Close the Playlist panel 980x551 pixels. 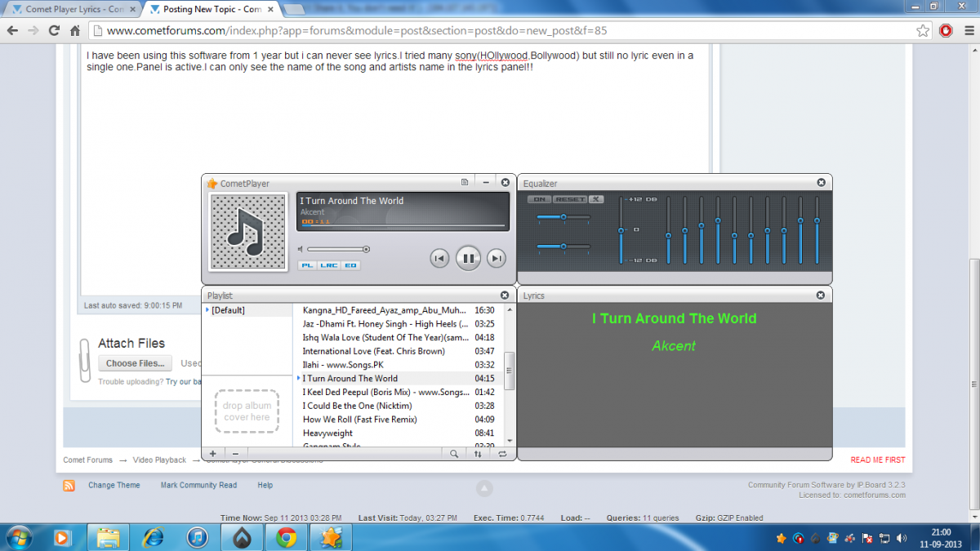click(x=505, y=295)
